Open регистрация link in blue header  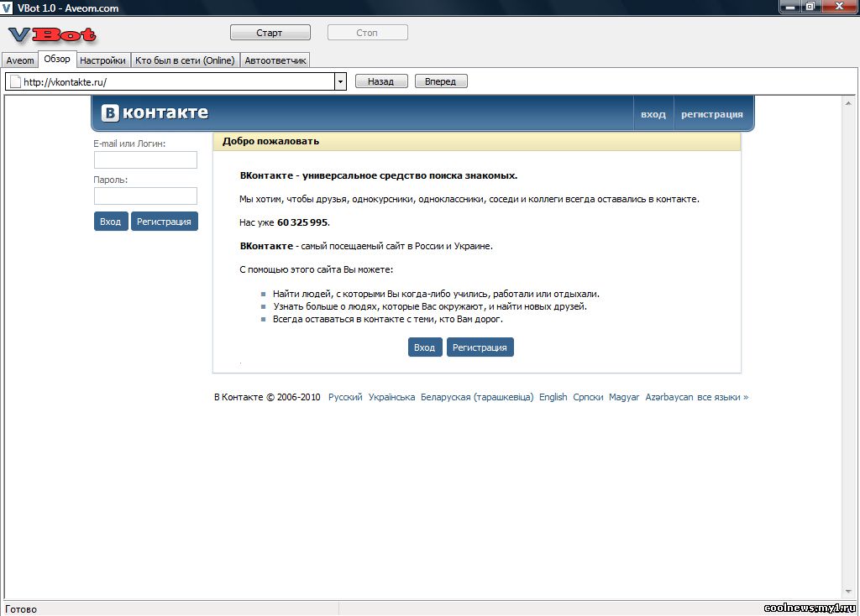coord(712,114)
